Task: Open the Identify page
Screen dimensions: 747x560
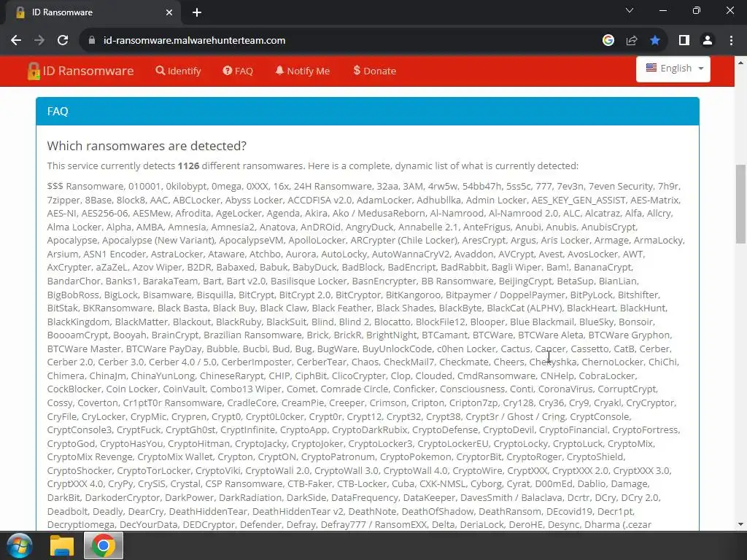Action: (178, 71)
